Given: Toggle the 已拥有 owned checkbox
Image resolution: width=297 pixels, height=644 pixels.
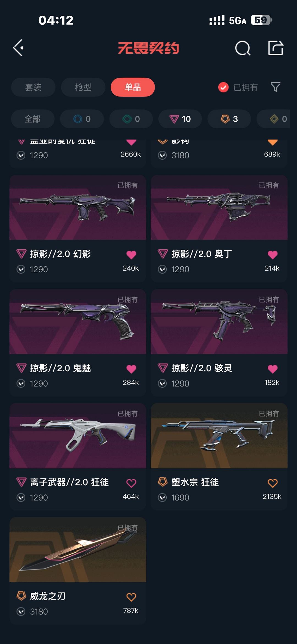Looking at the screenshot, I should (x=223, y=87).
